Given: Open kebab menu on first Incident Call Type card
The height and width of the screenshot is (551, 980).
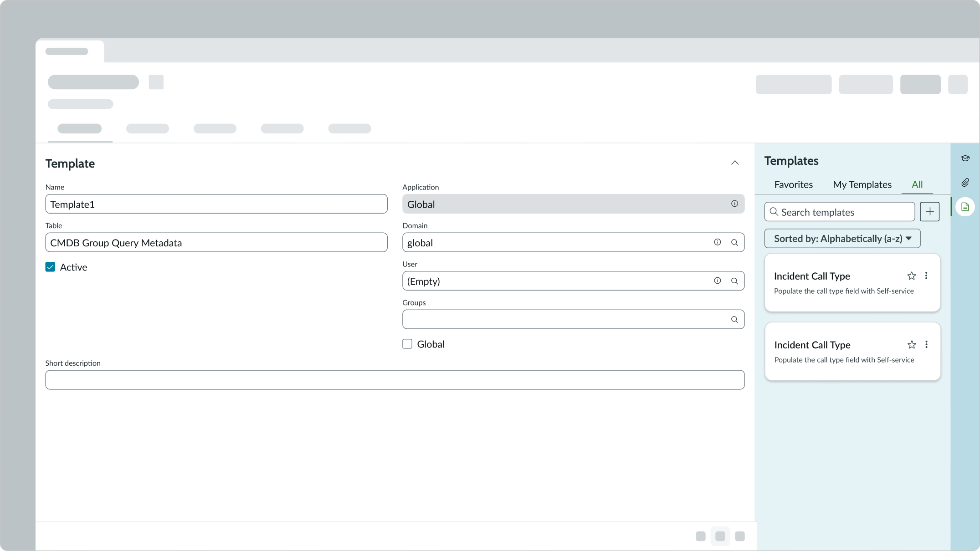Looking at the screenshot, I should tap(926, 275).
